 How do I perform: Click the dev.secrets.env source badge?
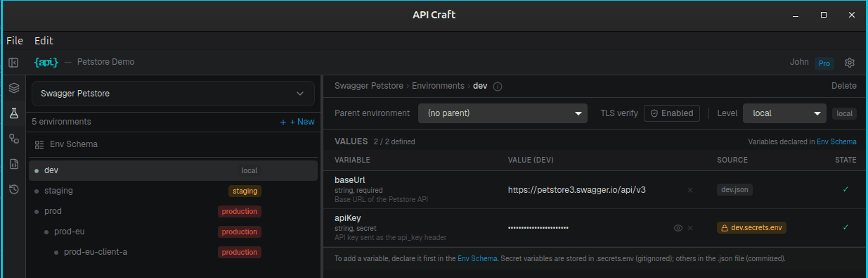[752, 228]
